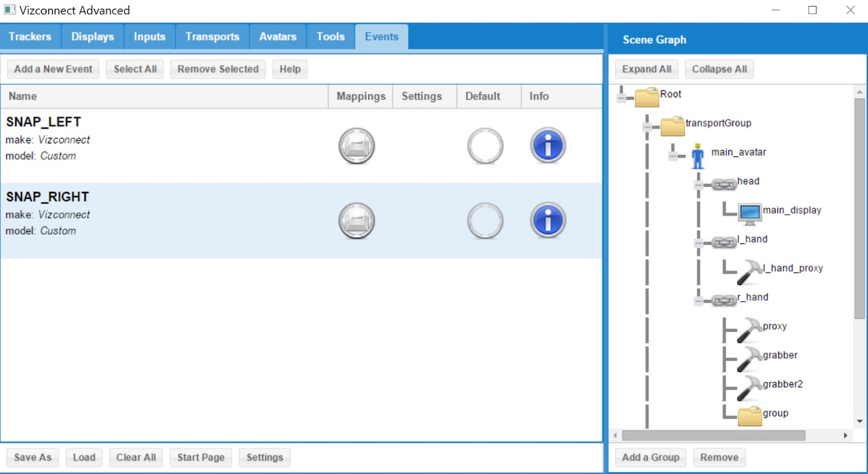
Task: Click the grabber tool hammer icon
Action: (750, 359)
